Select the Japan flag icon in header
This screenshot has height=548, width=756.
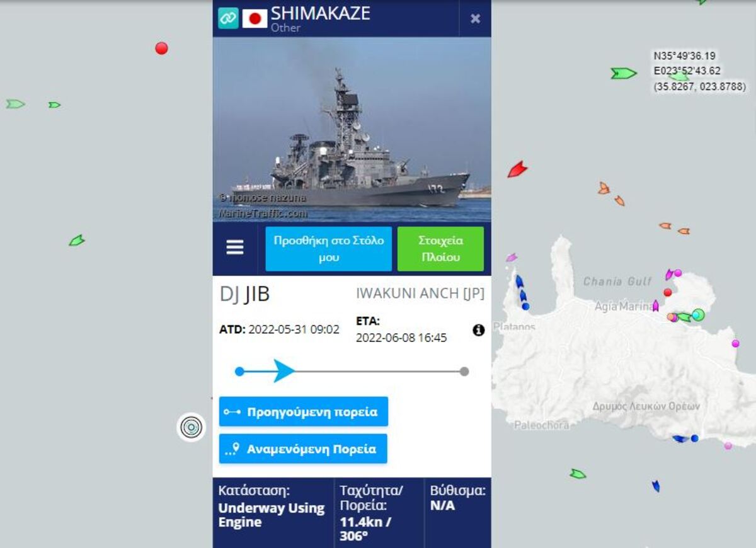coord(255,18)
